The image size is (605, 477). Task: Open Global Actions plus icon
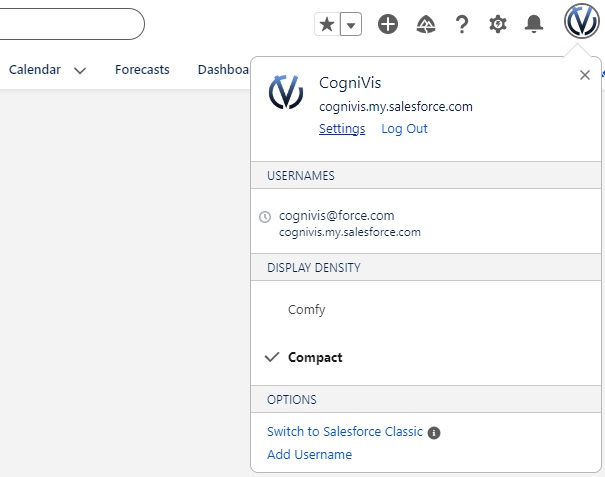pyautogui.click(x=388, y=25)
